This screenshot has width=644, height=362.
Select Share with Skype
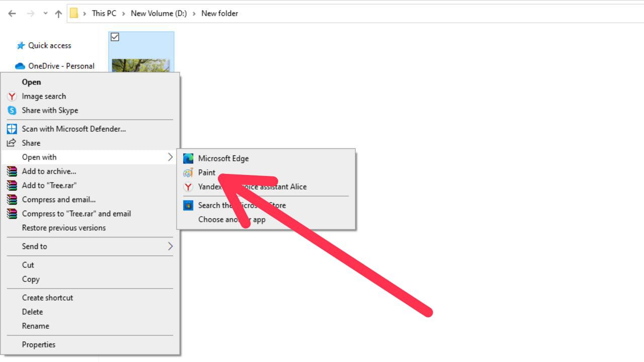91,110
